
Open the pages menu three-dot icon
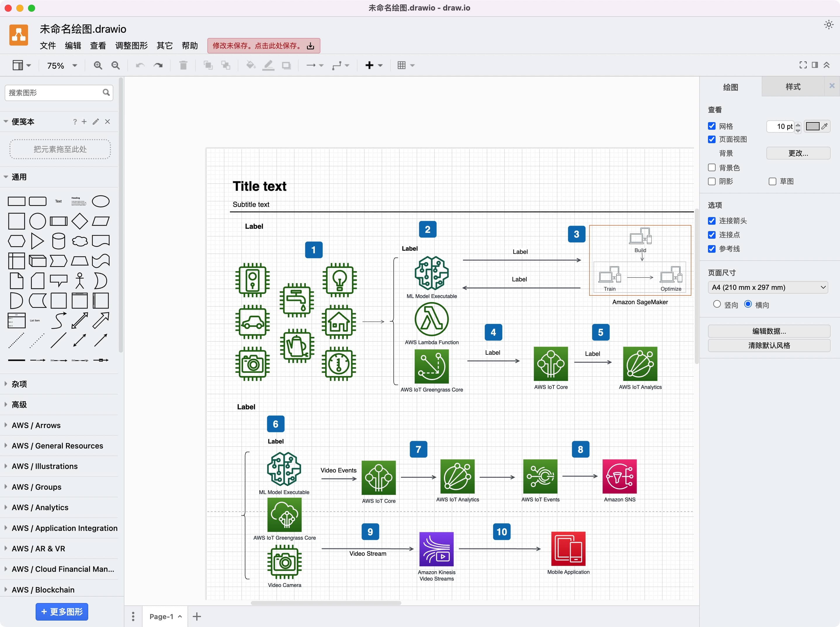click(133, 616)
